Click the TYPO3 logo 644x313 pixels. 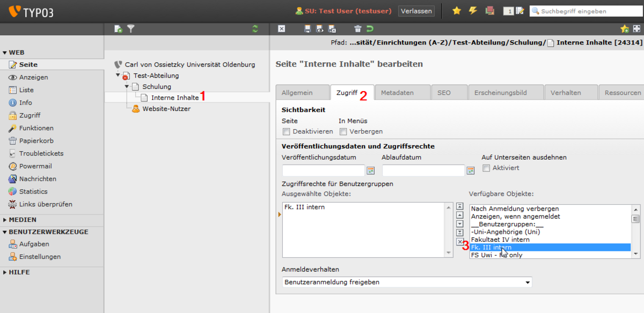pyautogui.click(x=31, y=11)
